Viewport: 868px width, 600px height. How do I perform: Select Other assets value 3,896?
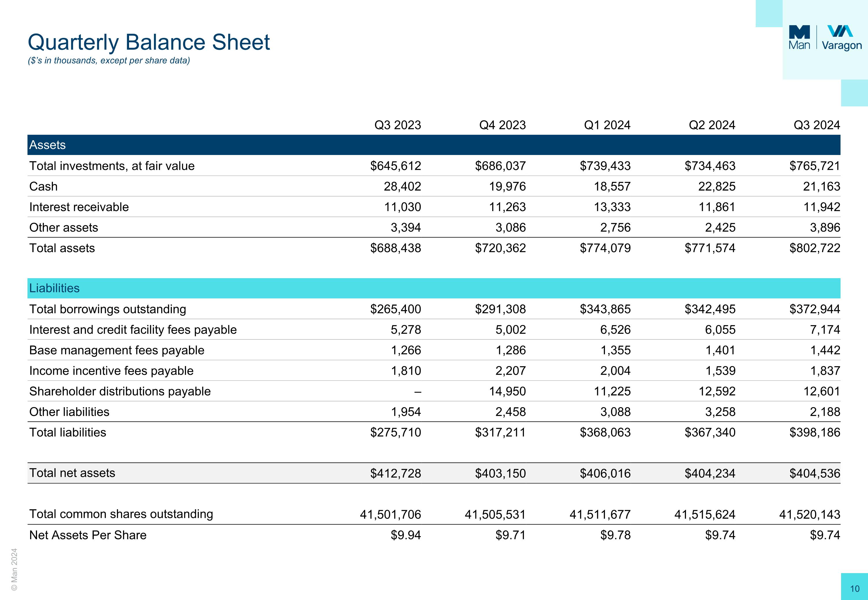pos(825,228)
